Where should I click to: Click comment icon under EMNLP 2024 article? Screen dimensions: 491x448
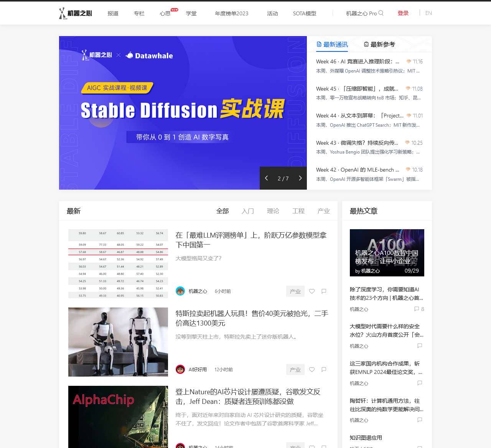(x=420, y=383)
